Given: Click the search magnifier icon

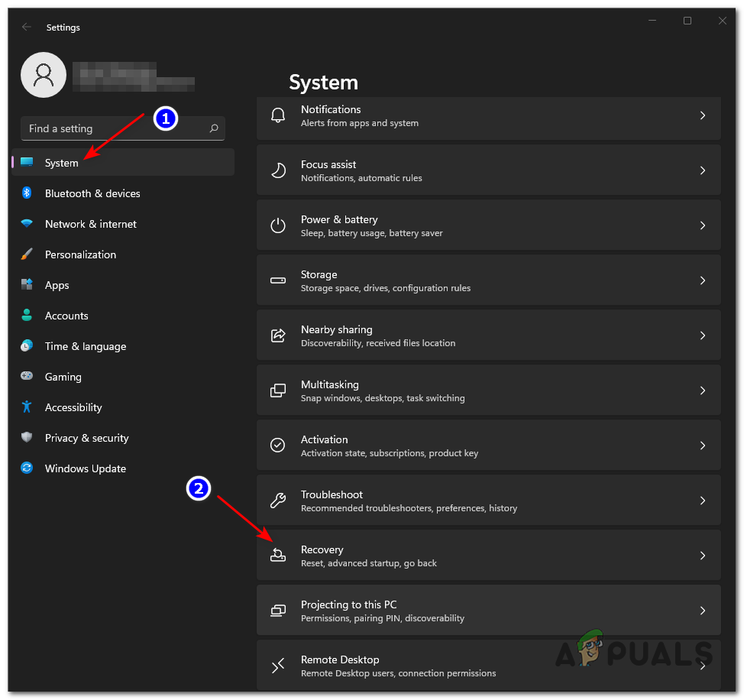Looking at the screenshot, I should (214, 128).
